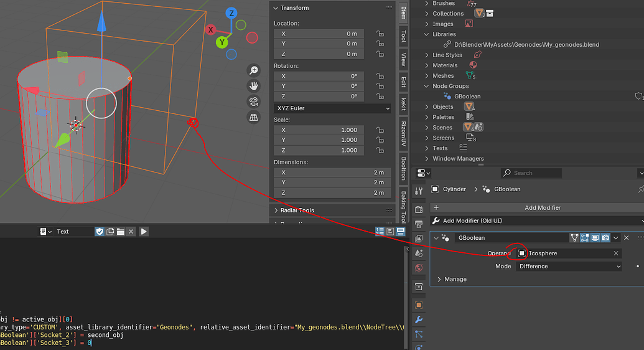
Task: Open Object properties orange square tab
Action: (x=419, y=305)
